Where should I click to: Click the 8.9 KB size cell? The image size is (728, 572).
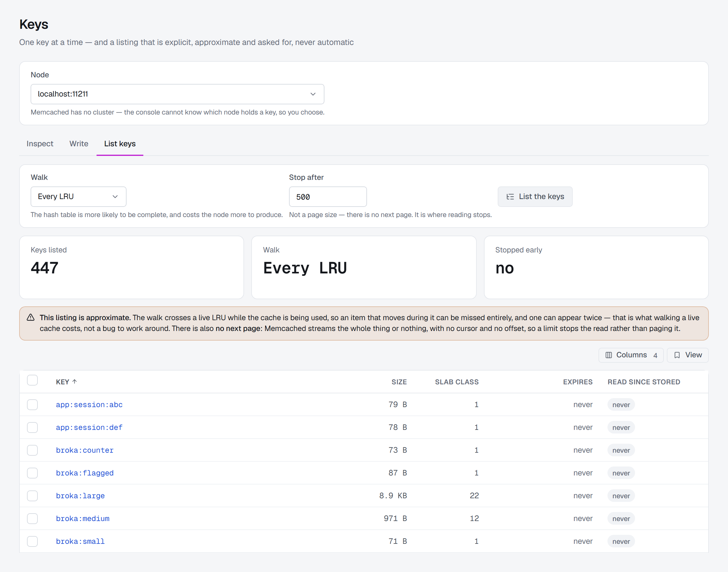tap(393, 496)
